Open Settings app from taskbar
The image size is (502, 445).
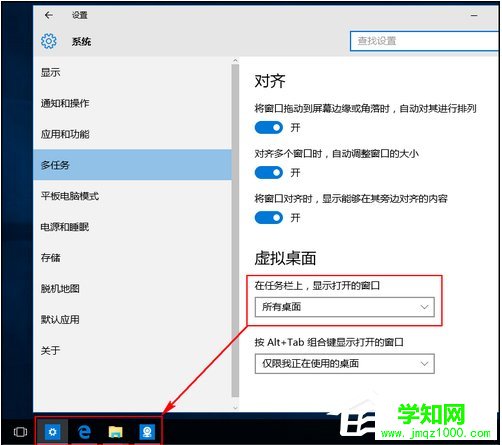tap(52, 432)
